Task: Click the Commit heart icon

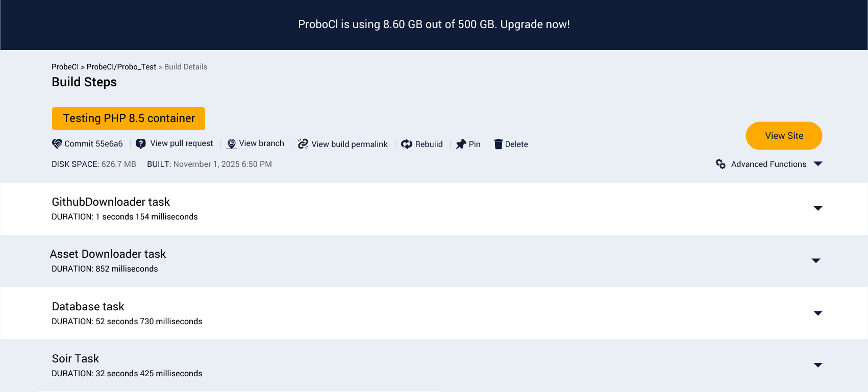Action: [57, 144]
